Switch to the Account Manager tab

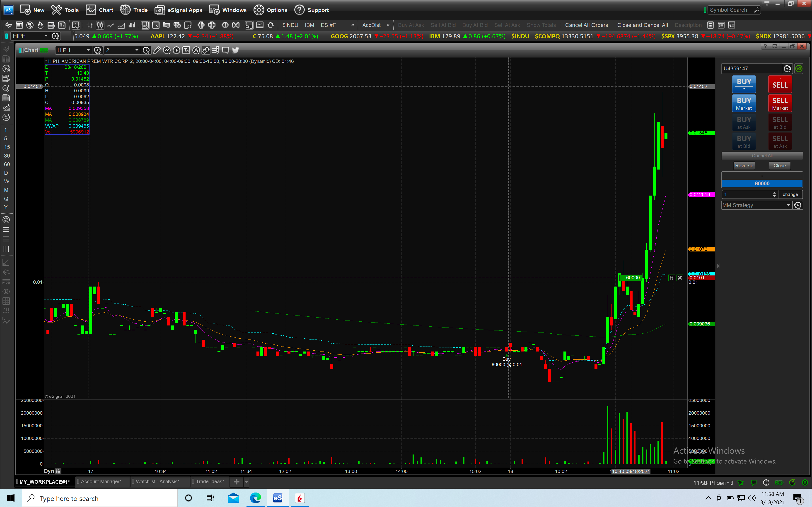(100, 481)
